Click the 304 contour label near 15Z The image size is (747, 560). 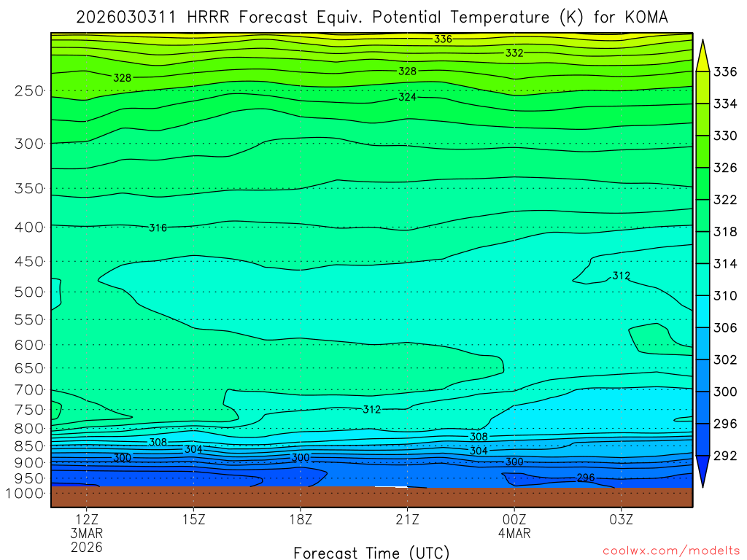pyautogui.click(x=193, y=449)
